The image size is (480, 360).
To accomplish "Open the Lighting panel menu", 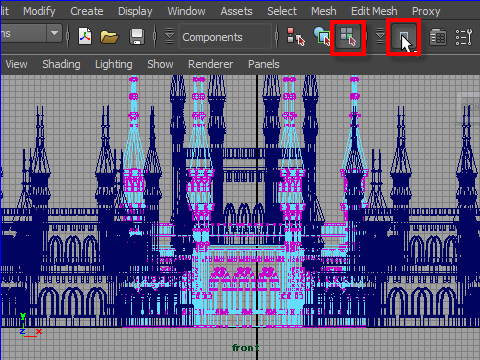I will pos(114,64).
